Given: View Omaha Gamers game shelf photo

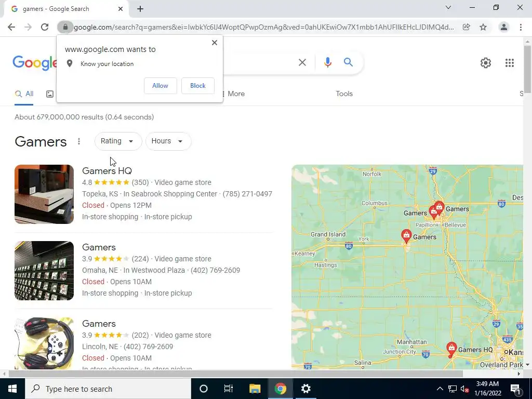Looking at the screenshot, I should (x=44, y=270).
